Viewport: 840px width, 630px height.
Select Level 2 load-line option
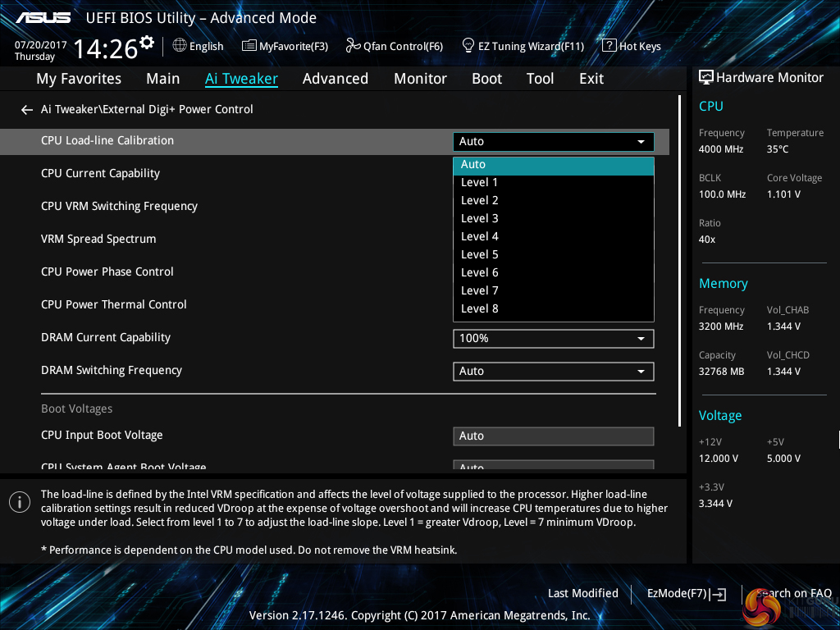coord(554,200)
